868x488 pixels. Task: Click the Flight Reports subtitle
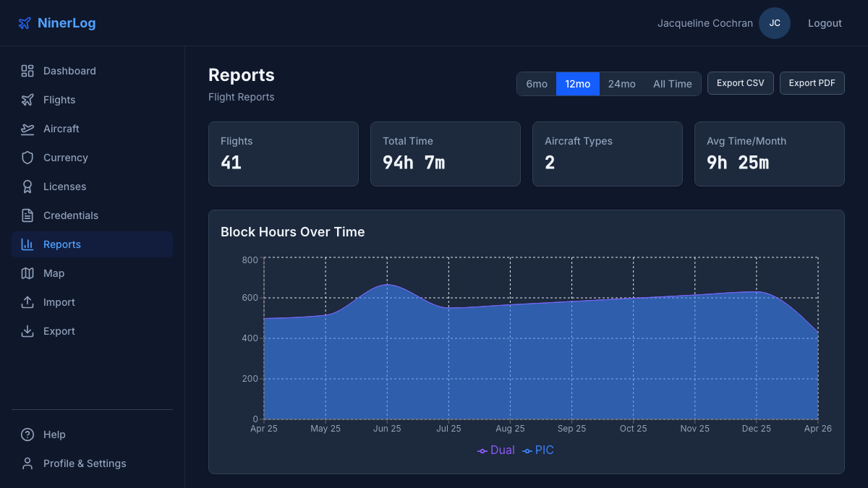click(242, 97)
